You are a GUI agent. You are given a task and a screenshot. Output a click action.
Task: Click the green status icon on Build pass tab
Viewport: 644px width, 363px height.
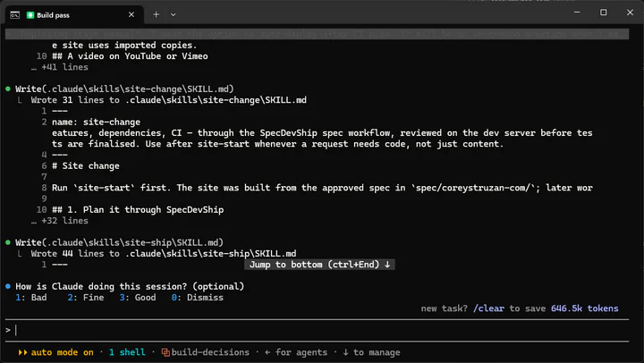coord(30,15)
